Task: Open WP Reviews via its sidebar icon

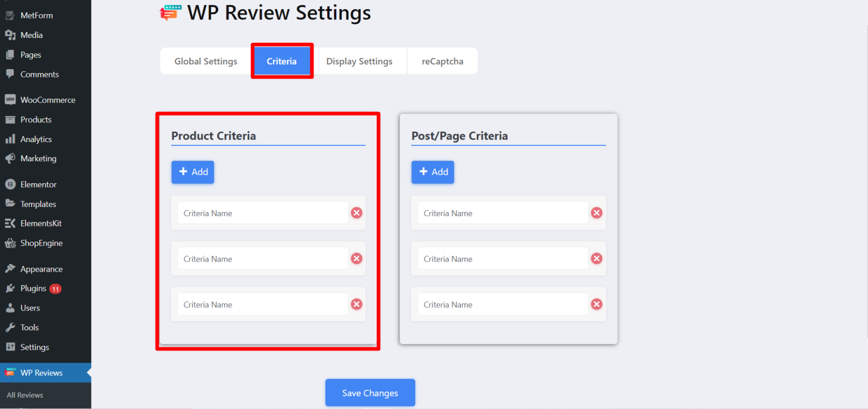Action: click(x=11, y=372)
